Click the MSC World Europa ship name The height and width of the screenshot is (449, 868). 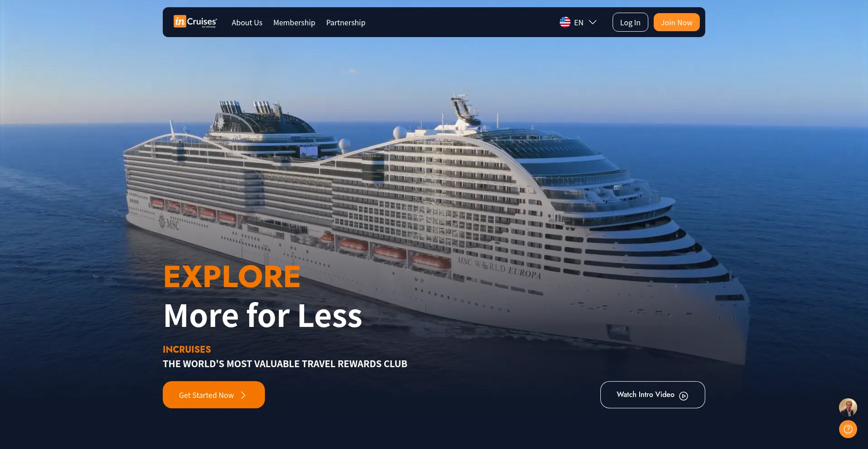pos(499,268)
